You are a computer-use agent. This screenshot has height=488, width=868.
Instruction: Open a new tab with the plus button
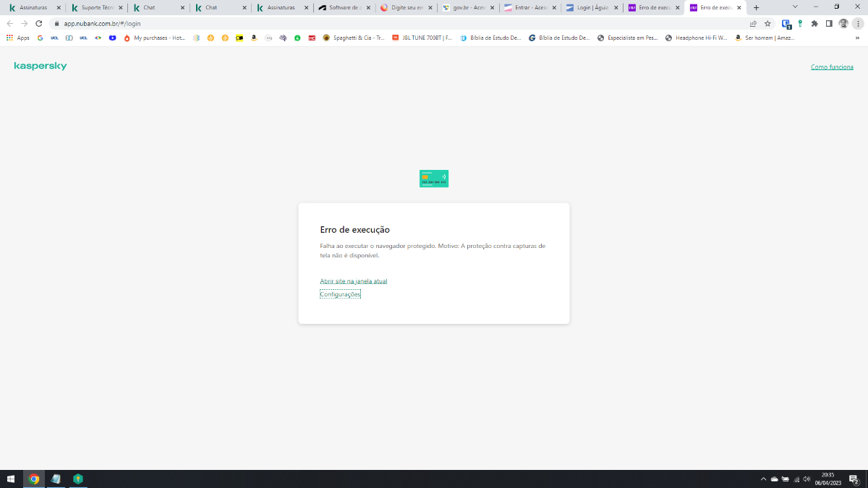click(757, 7)
